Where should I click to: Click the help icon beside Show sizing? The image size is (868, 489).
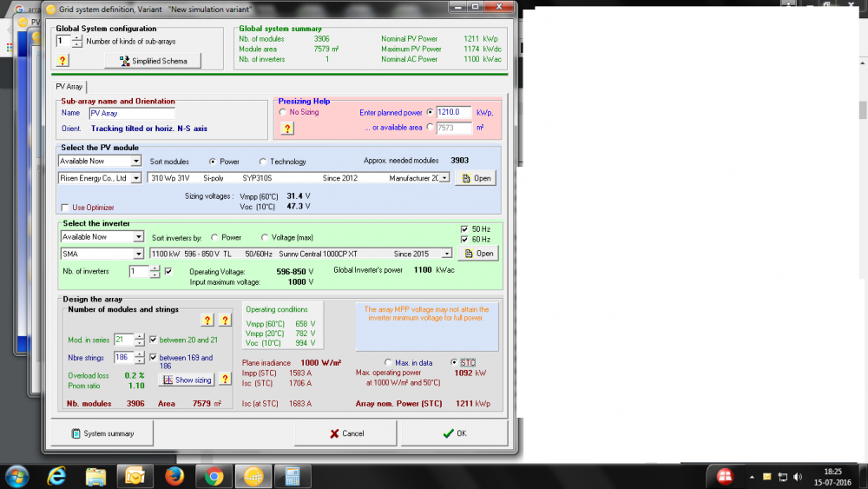coord(225,380)
